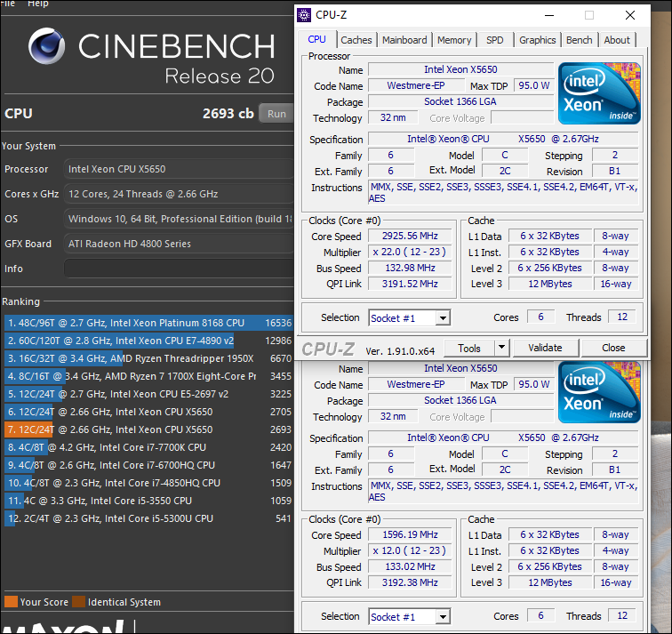Select ranking row Intel Xeon CPU E7-4890 v2
The width and height of the screenshot is (672, 634).
pos(148,341)
